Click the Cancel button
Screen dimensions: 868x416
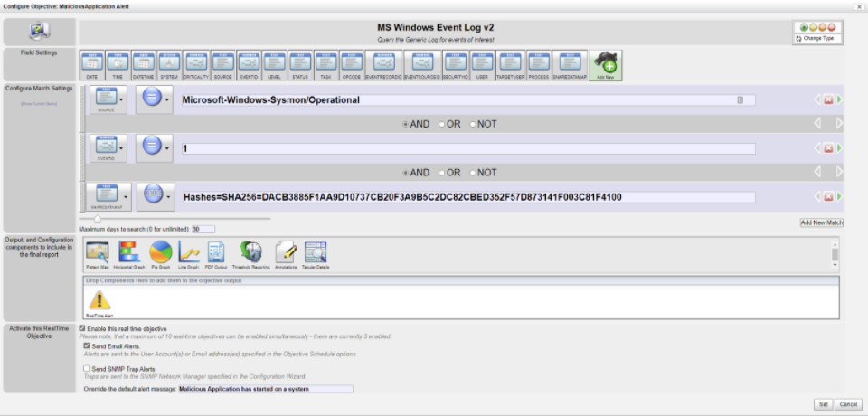coord(846,404)
